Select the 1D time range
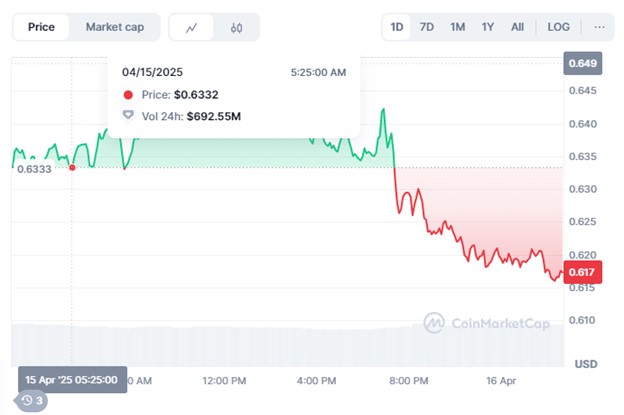624x415 pixels. pyautogui.click(x=397, y=27)
